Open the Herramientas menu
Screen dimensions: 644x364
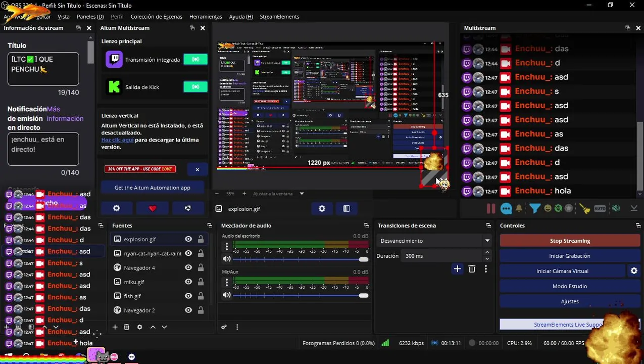(206, 17)
